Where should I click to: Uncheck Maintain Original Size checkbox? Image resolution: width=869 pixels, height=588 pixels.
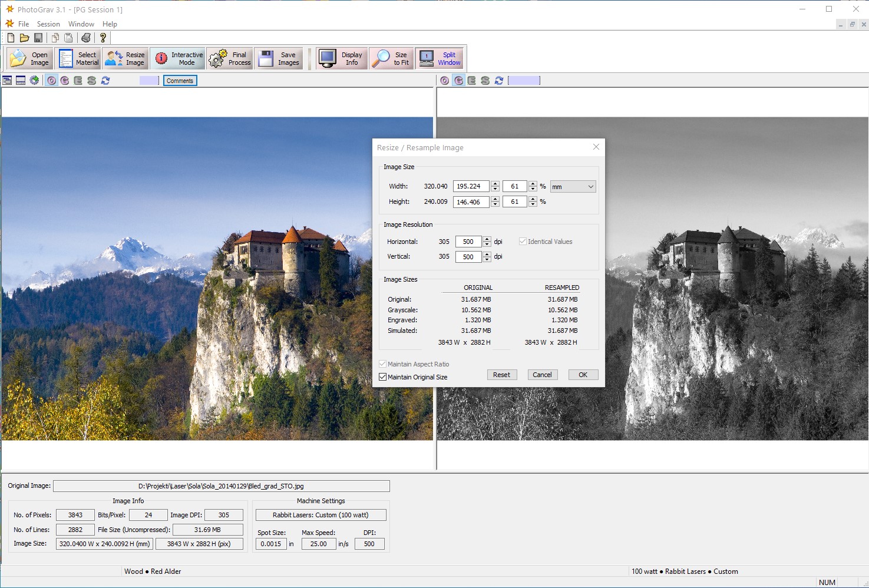383,377
